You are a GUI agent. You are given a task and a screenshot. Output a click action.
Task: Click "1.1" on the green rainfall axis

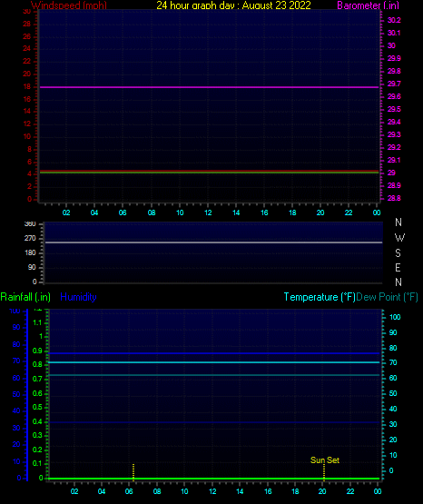tap(37, 322)
